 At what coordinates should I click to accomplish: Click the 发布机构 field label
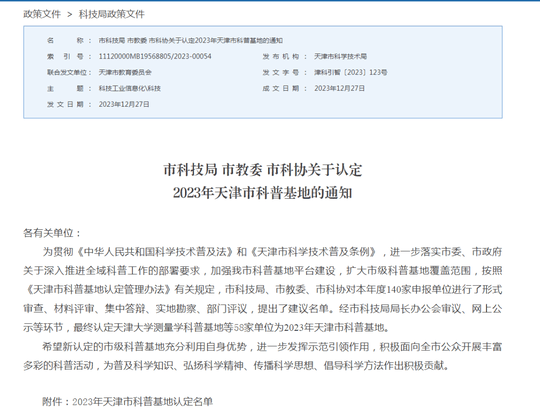click(x=281, y=56)
